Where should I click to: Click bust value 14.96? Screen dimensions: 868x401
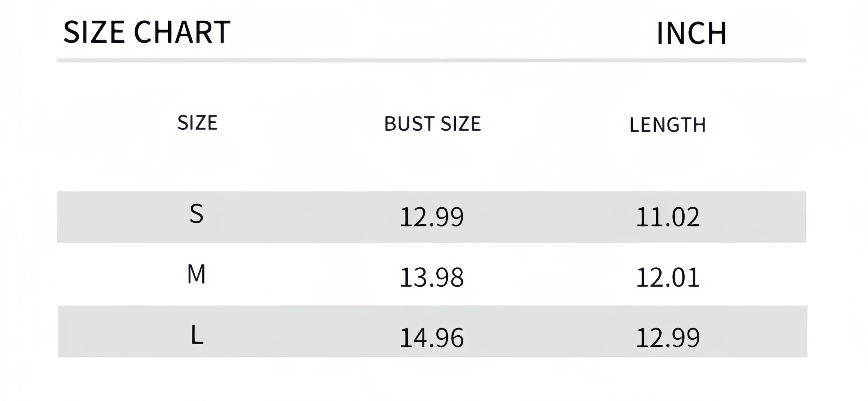point(432,338)
